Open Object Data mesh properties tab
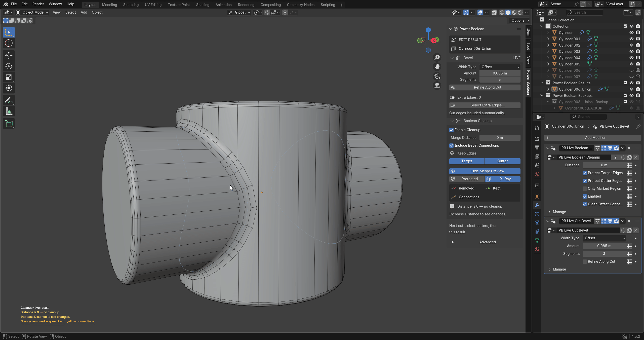 (x=537, y=240)
